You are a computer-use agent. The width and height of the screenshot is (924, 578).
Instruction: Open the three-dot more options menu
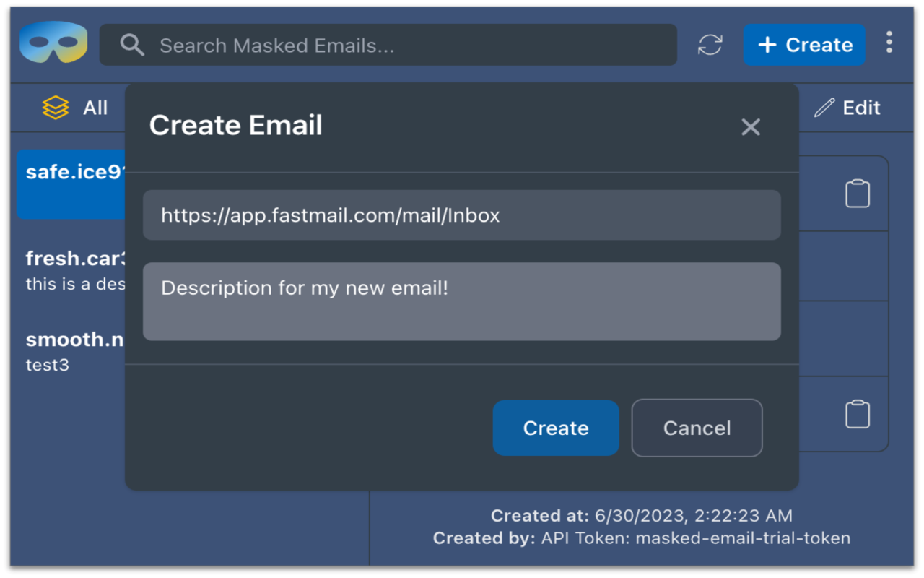(889, 43)
